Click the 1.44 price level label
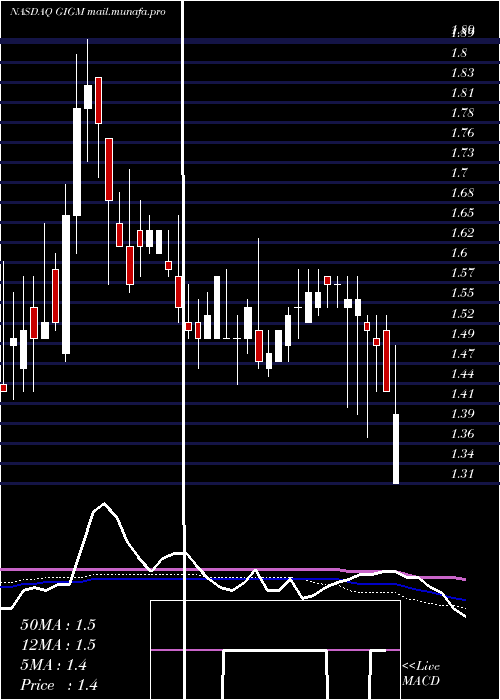The height and width of the screenshot is (700, 500). (x=462, y=374)
